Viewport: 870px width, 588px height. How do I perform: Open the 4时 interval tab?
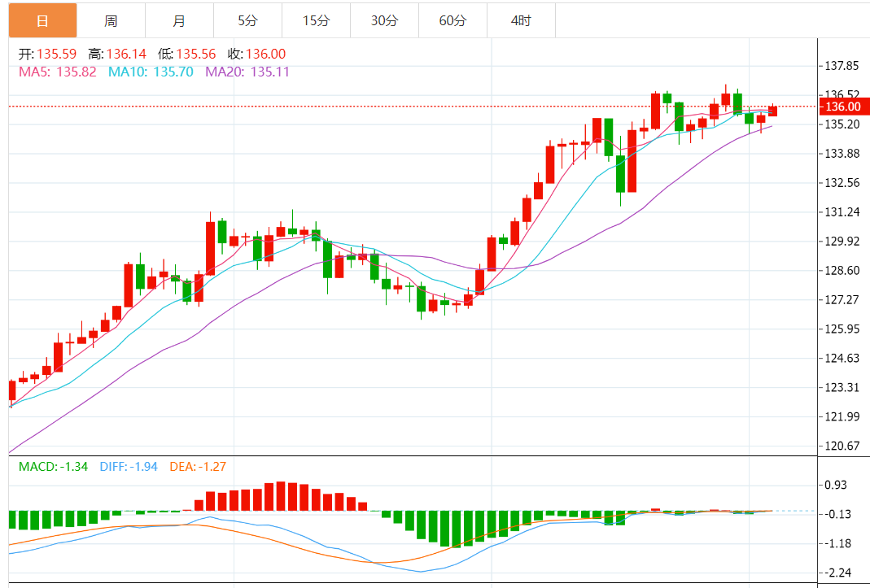[521, 20]
